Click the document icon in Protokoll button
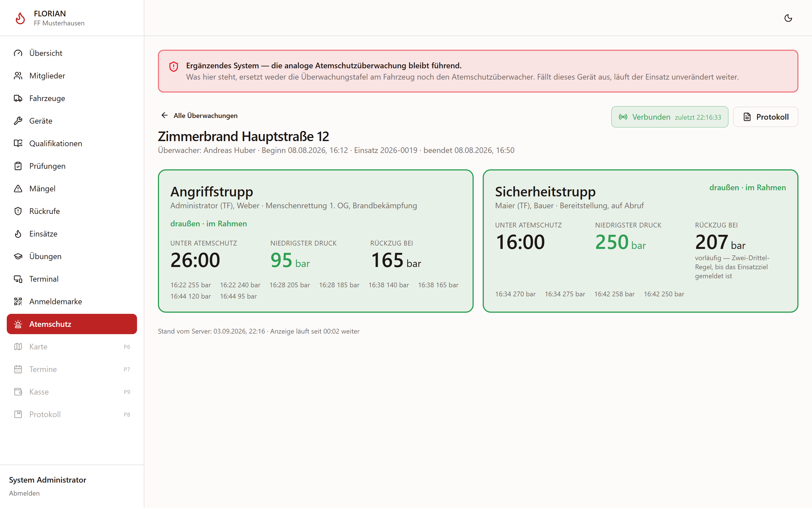 (747, 117)
